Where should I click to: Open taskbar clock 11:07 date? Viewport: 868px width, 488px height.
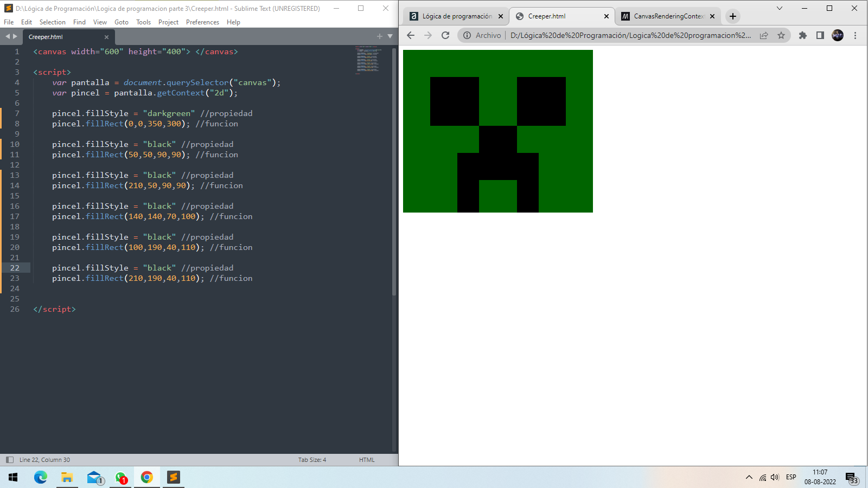pyautogui.click(x=820, y=477)
